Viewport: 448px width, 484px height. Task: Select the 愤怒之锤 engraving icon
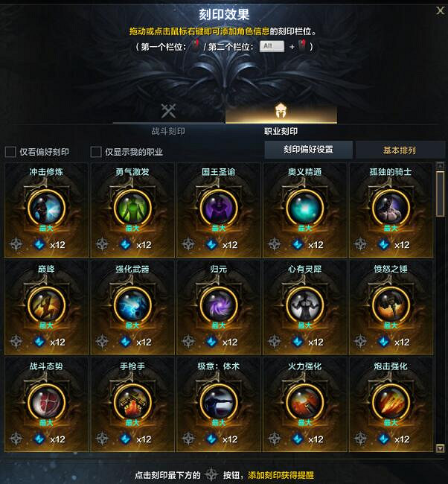391,305
